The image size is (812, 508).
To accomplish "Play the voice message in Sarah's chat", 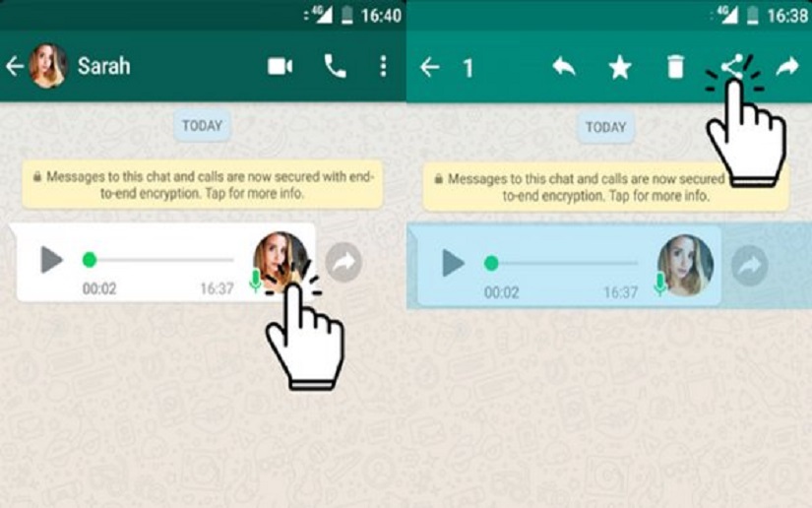I will [x=50, y=261].
